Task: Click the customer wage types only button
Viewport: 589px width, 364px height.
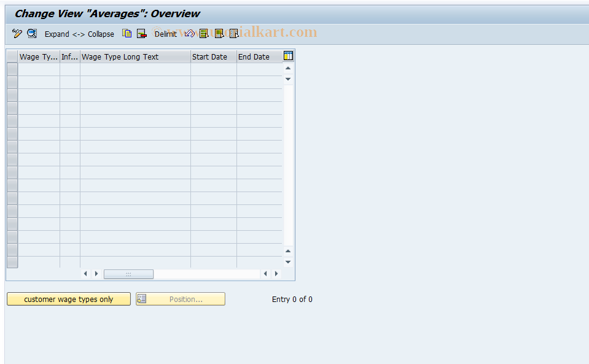Action: pyautogui.click(x=69, y=299)
